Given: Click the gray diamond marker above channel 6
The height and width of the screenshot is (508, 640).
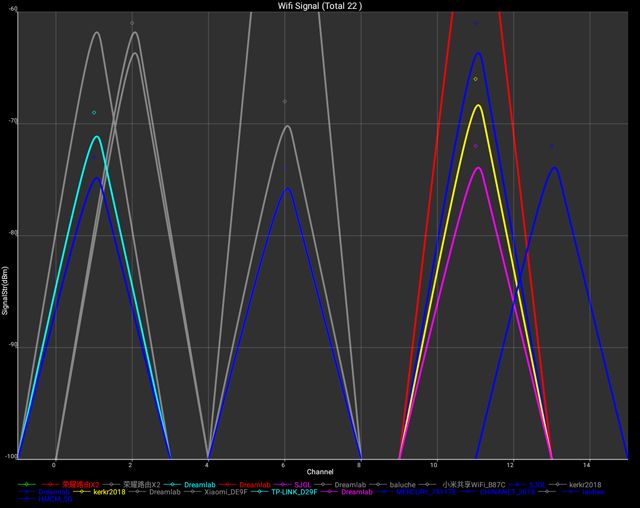Looking at the screenshot, I should click(x=285, y=101).
